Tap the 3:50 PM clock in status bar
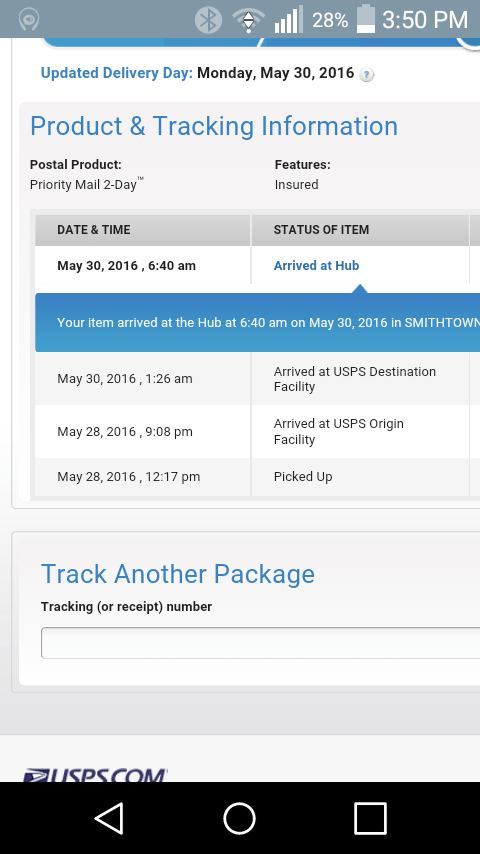480x854 pixels. pyautogui.click(x=425, y=20)
